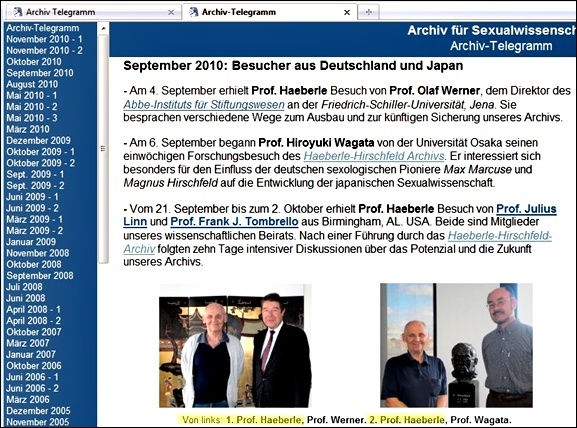Click the favicon of the active tab
This screenshot has height=428, width=577.
pos(194,12)
